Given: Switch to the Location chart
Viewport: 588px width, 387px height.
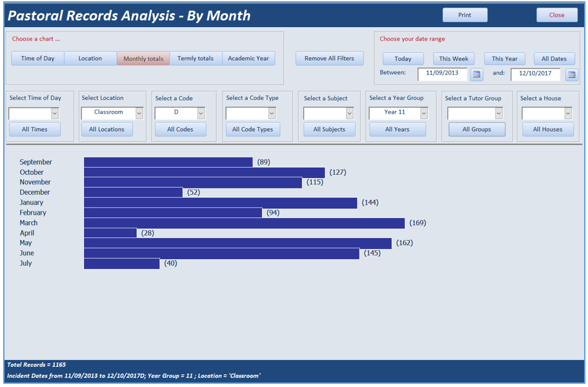Looking at the screenshot, I should point(90,59).
